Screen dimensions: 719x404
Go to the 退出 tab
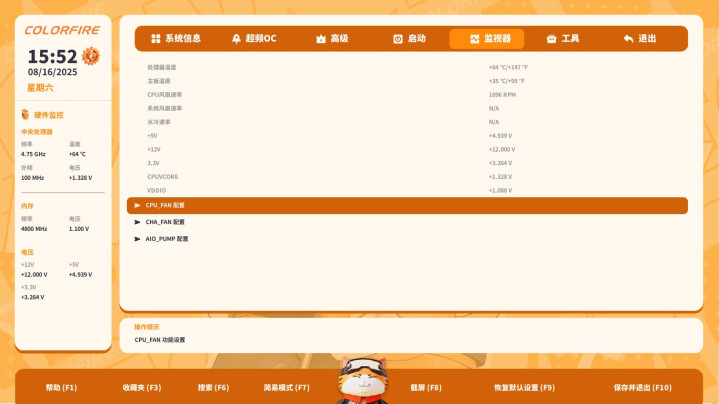640,39
